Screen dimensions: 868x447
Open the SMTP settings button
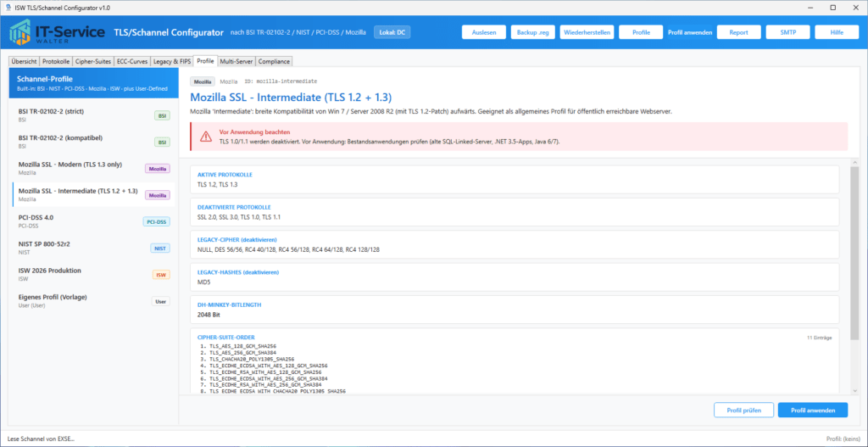coord(787,32)
